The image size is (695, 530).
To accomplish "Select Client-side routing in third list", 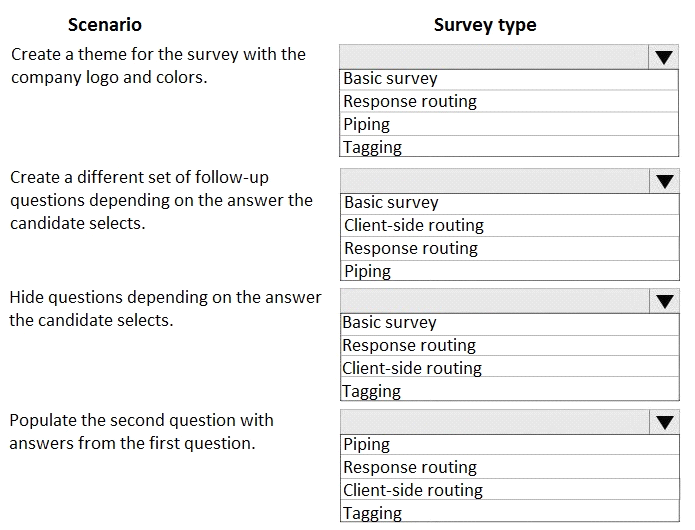I will (x=510, y=367).
